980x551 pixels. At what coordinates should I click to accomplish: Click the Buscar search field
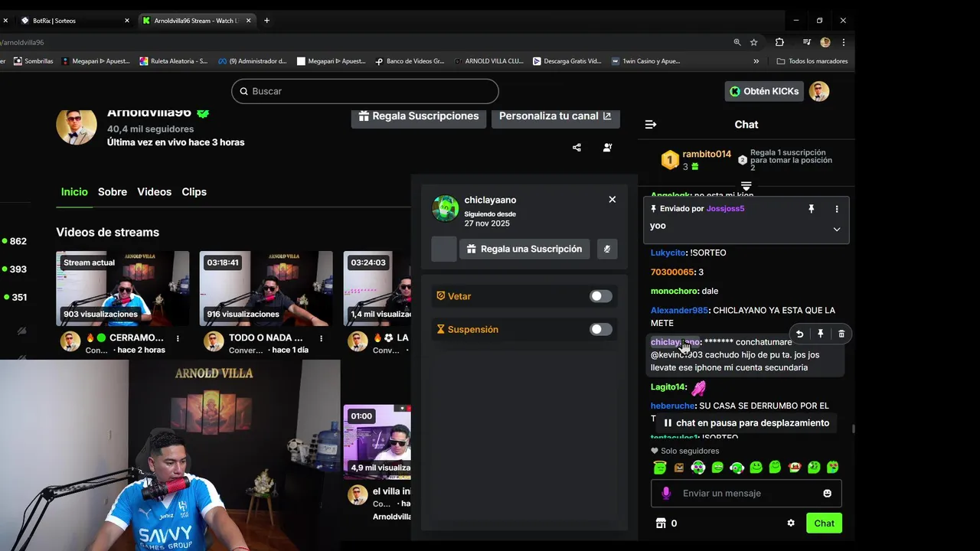pyautogui.click(x=365, y=91)
